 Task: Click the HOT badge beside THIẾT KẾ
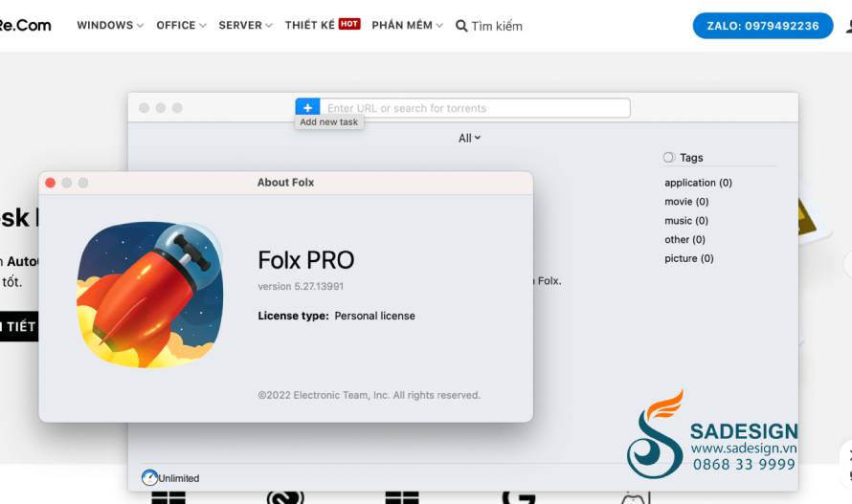pos(349,24)
